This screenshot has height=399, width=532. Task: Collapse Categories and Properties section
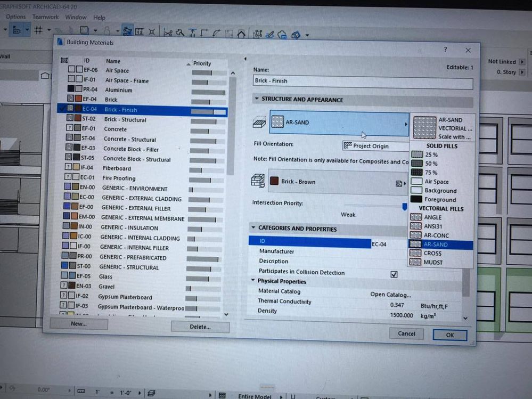coord(253,227)
